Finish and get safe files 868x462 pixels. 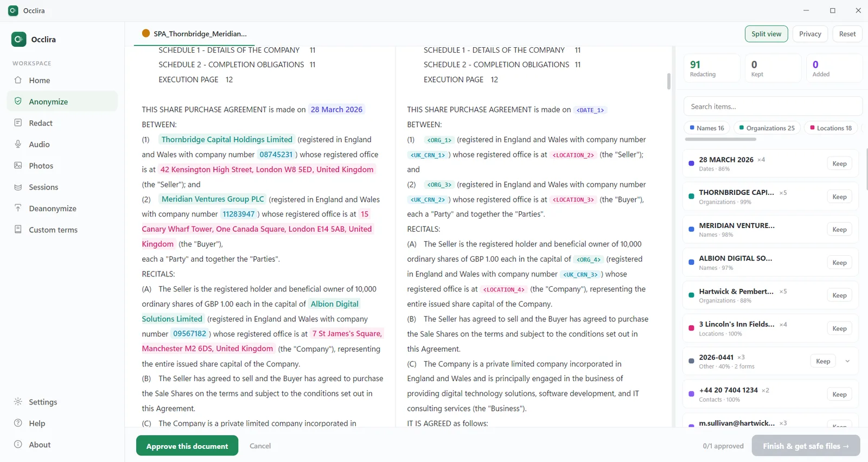[x=806, y=446]
